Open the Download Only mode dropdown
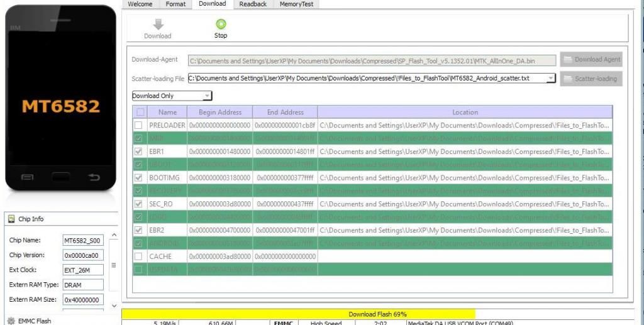This screenshot has width=644, height=325. [x=207, y=96]
